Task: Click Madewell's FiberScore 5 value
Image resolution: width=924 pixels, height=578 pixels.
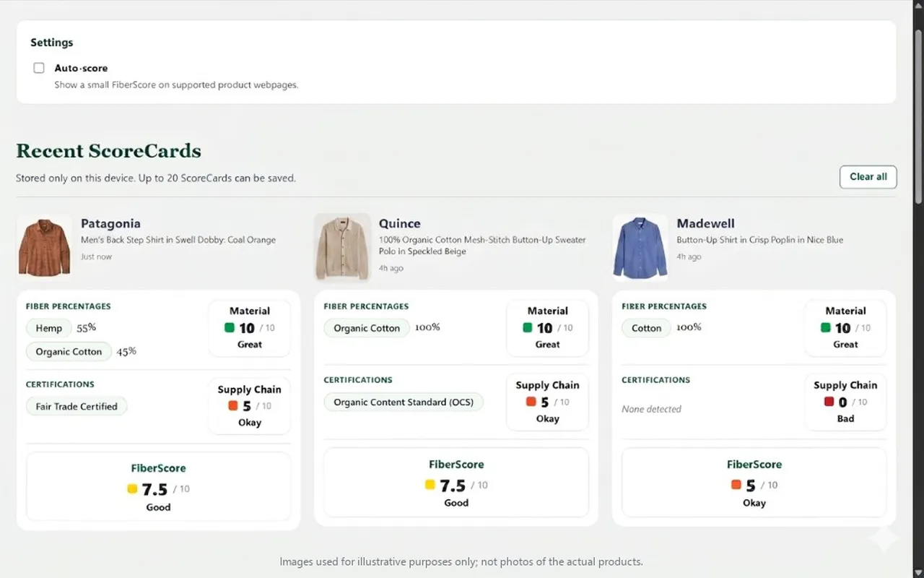Action: 751,486
